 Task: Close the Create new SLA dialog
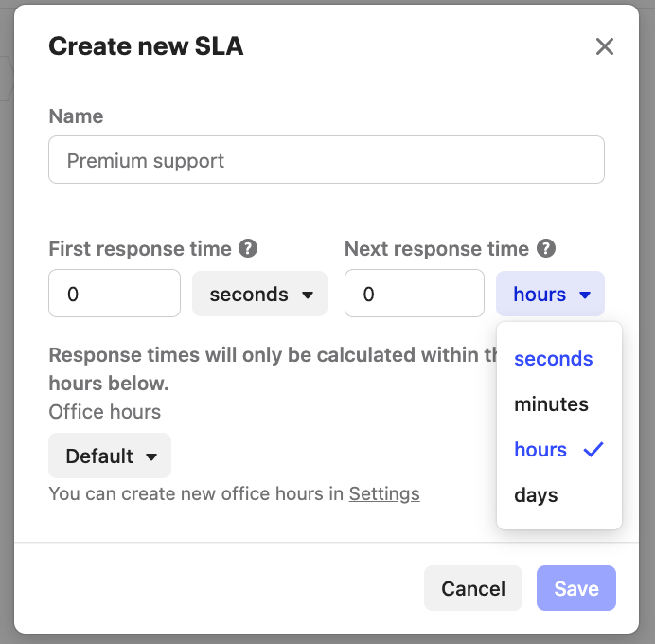point(605,46)
